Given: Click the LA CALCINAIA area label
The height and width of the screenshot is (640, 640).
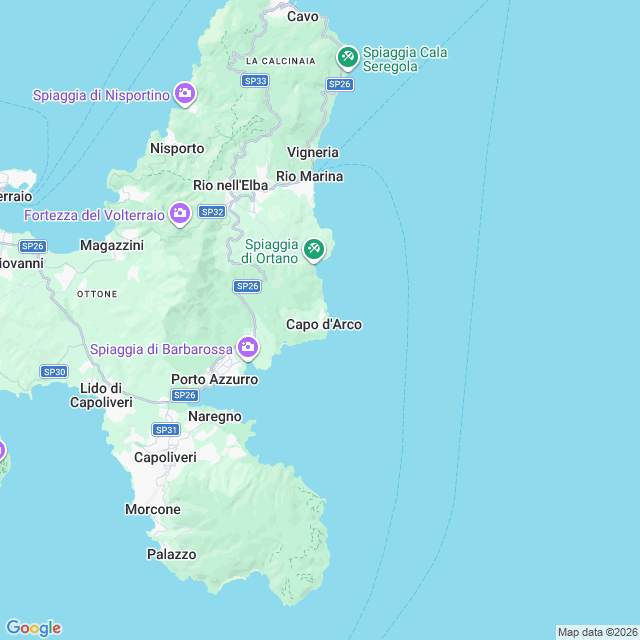Looking at the screenshot, I should 281,61.
